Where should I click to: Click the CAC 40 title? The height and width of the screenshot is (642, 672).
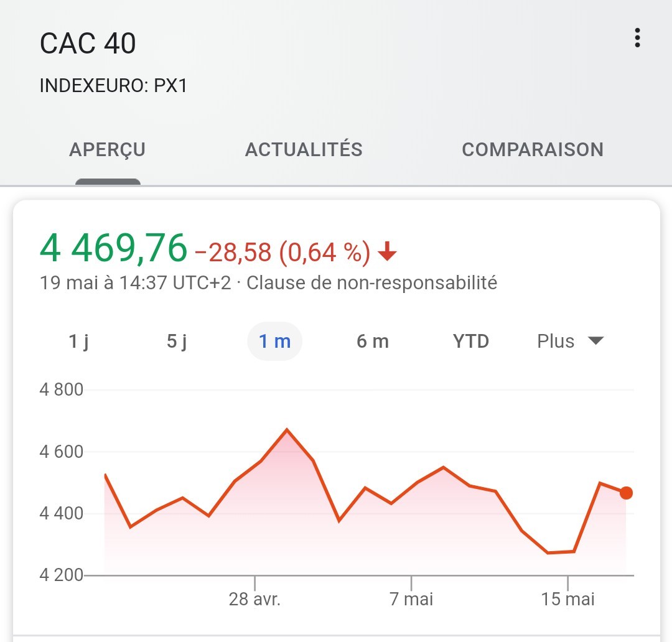(x=88, y=44)
